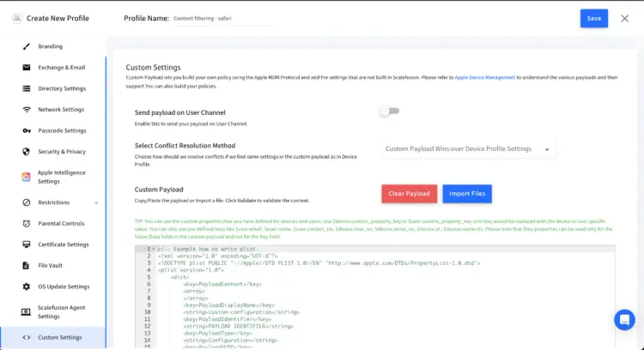Click the OS Update Settings gear icon
Viewport: 644px width, 350px height.
[27, 287]
